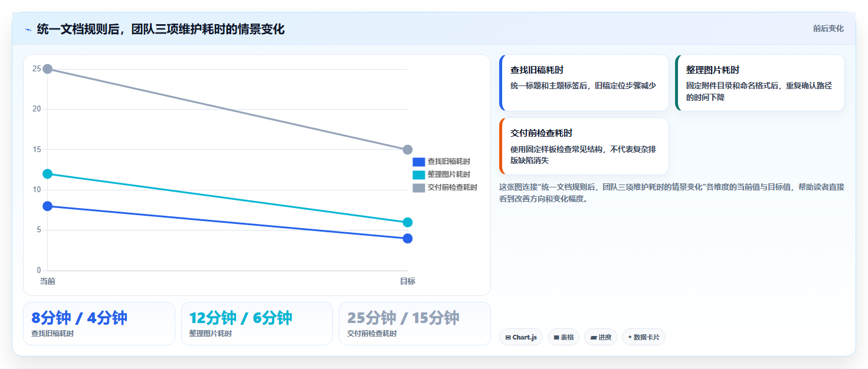The height and width of the screenshot is (369, 868).
Task: Toggle the 整理图片耗时 legend cyan swatch
Action: tap(418, 174)
